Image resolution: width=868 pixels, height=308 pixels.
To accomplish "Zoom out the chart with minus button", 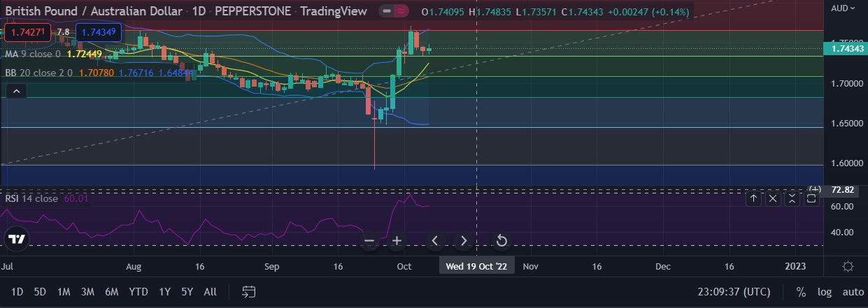I will point(370,241).
